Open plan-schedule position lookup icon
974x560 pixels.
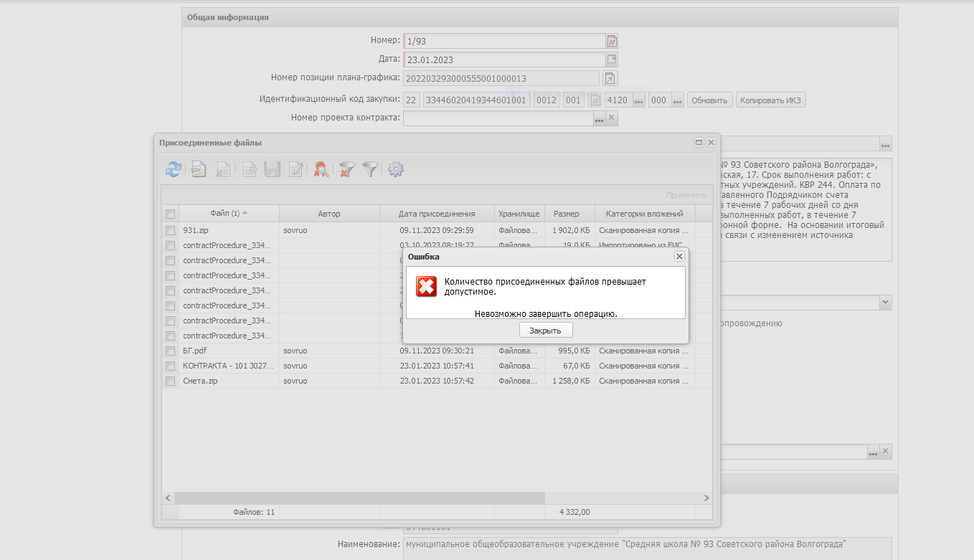[x=609, y=78]
